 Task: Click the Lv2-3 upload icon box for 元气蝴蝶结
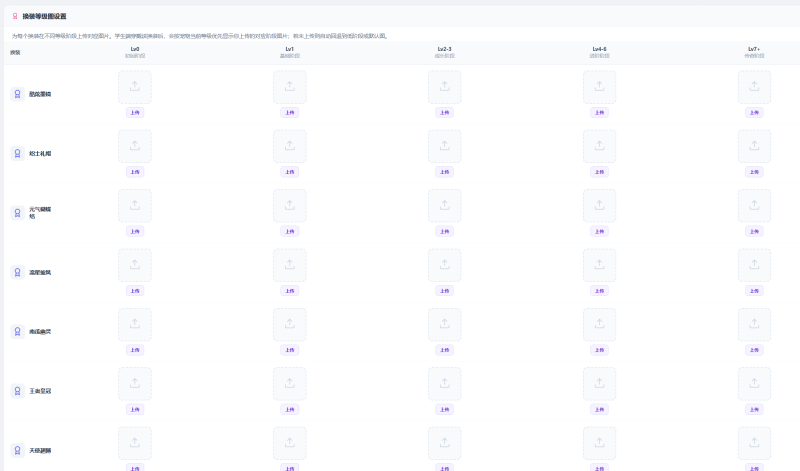coord(445,206)
